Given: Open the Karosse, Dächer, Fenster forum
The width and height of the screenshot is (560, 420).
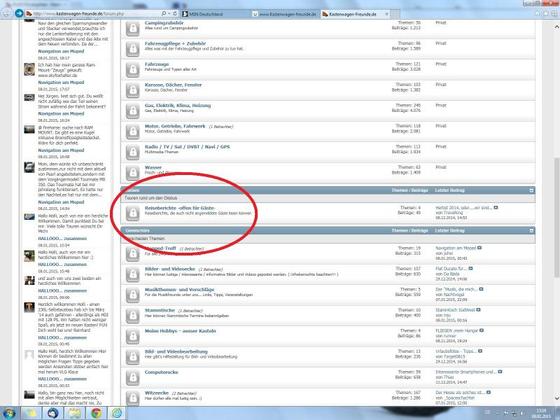Looking at the screenshot, I should coord(173,85).
